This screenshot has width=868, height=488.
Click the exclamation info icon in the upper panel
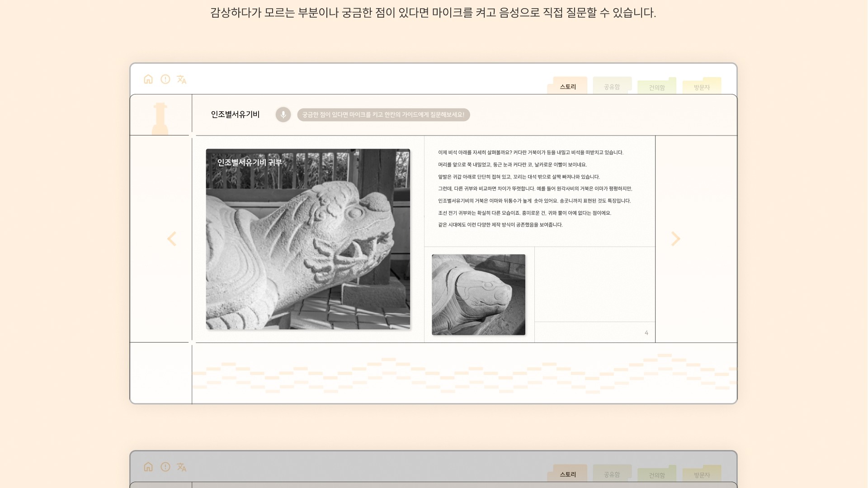tap(165, 80)
